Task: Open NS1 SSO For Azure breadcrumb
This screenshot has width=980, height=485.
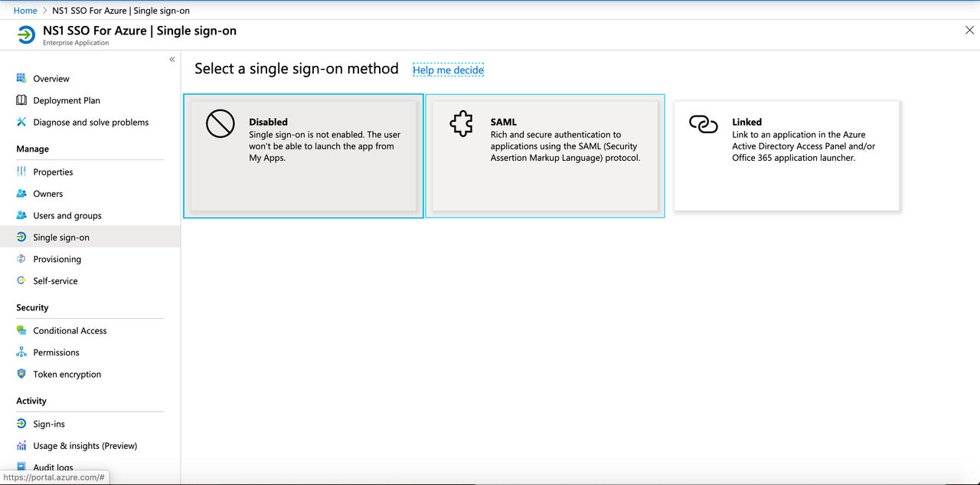Action: pyautogui.click(x=121, y=11)
